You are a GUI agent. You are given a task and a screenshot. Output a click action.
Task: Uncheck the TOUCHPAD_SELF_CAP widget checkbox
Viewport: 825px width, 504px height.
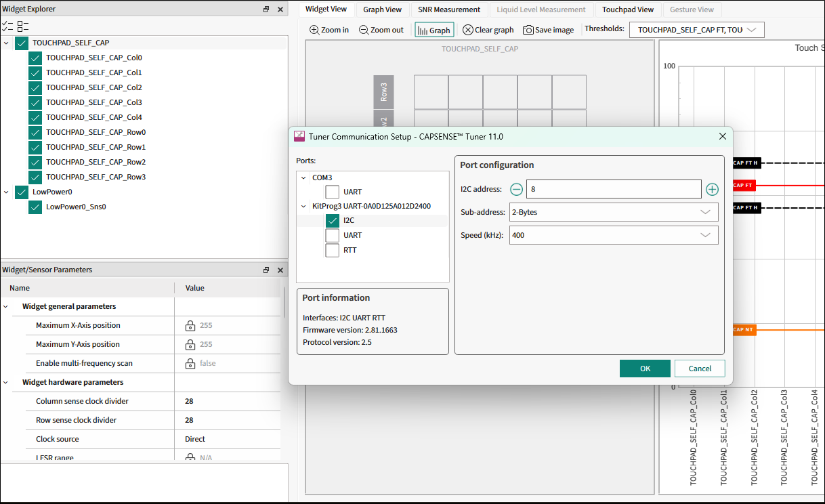[22, 43]
